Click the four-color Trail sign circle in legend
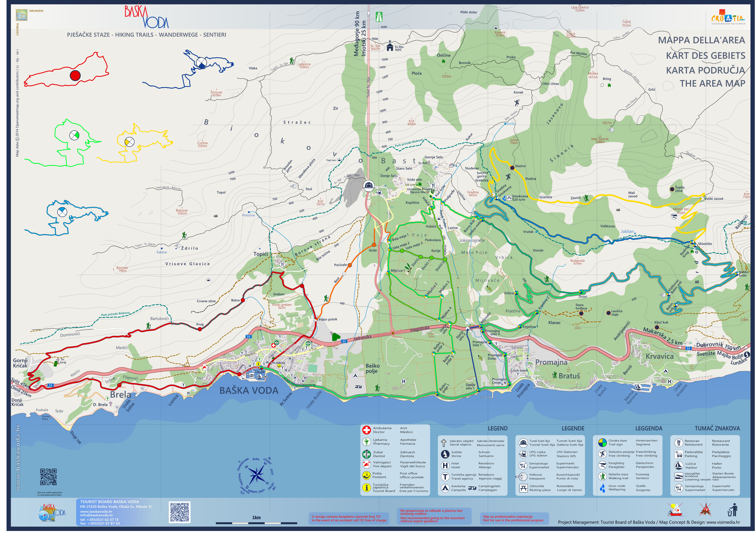The image size is (756, 537). click(x=602, y=442)
